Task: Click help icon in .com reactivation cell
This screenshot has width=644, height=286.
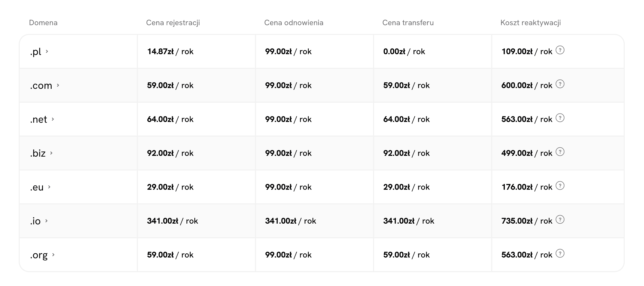Action: pos(560,84)
